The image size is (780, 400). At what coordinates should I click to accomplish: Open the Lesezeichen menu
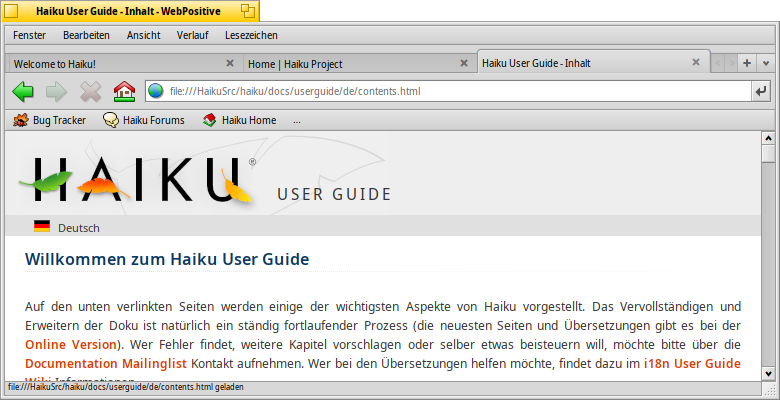tap(251, 35)
